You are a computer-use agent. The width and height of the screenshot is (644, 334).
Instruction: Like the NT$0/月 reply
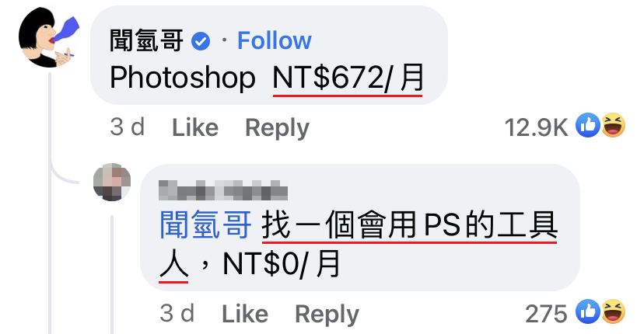coord(245,315)
